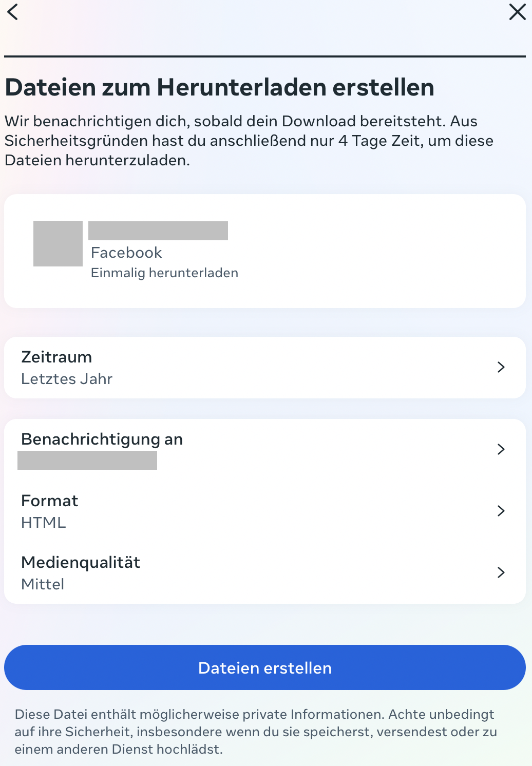Select the Zeitraum setting label
Screen dimensions: 532x766
pyautogui.click(x=56, y=357)
